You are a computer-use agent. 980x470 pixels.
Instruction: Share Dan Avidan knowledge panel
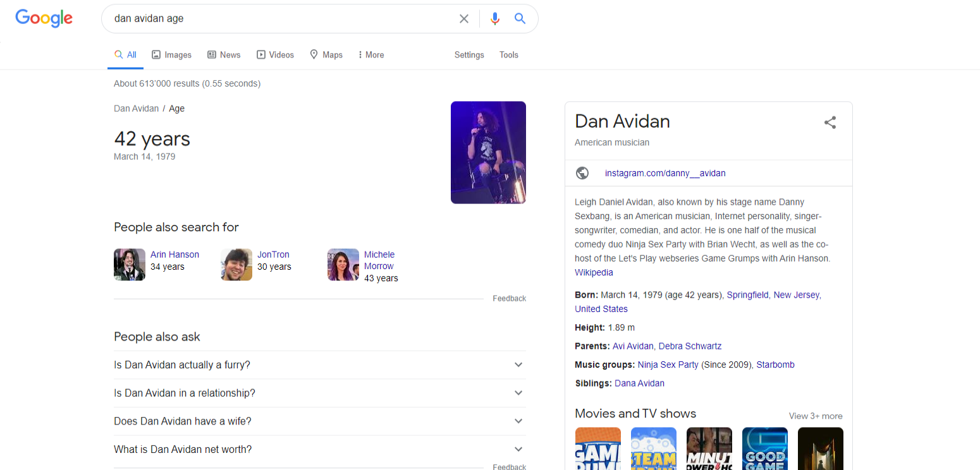pos(830,123)
